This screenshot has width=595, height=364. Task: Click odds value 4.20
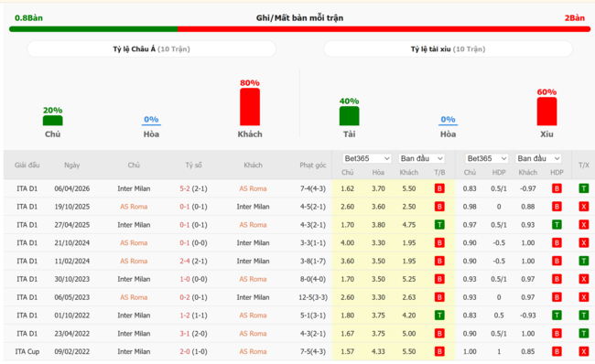click(x=408, y=316)
